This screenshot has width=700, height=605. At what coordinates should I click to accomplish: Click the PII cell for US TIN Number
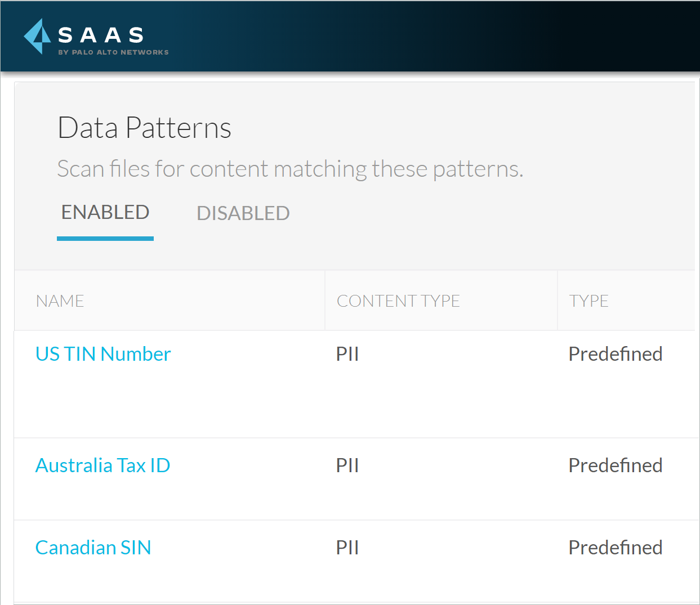click(x=347, y=354)
